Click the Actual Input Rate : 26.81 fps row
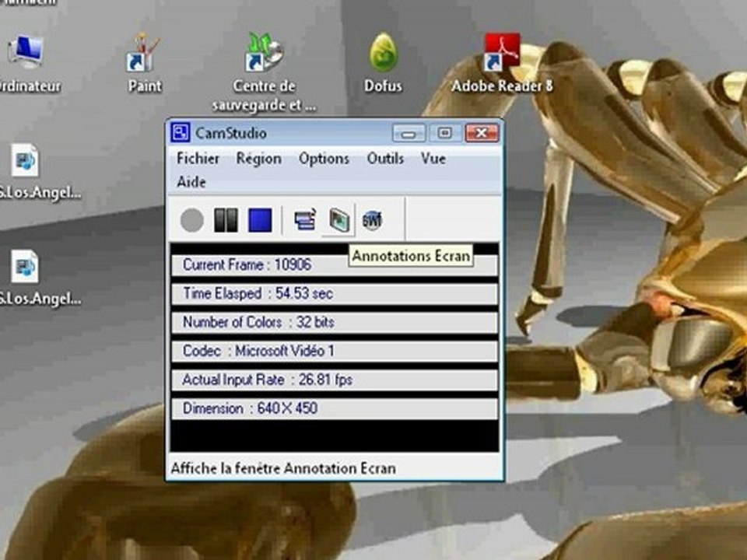This screenshot has width=747, height=560. point(335,380)
